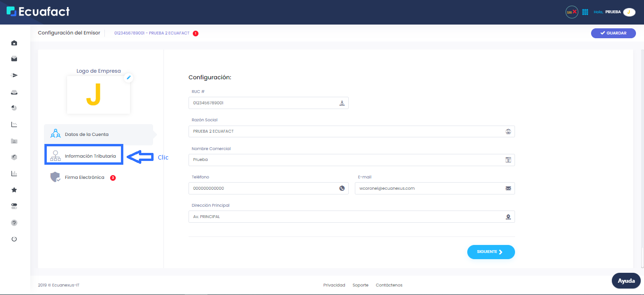Open the Soporte link in footer

tap(361, 285)
